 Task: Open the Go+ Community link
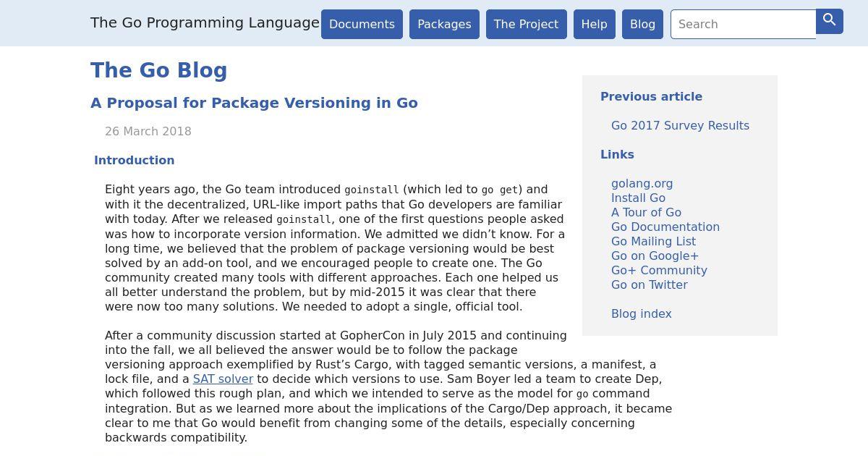coord(659,270)
